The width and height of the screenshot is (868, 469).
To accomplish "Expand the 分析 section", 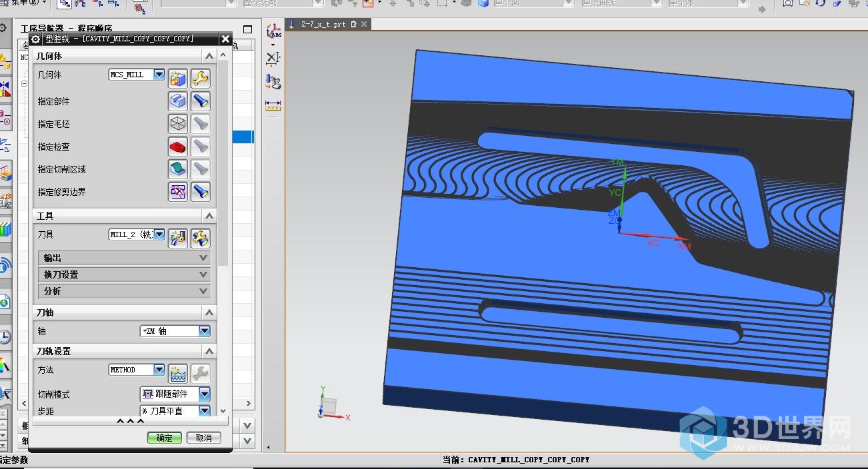I will pos(125,291).
